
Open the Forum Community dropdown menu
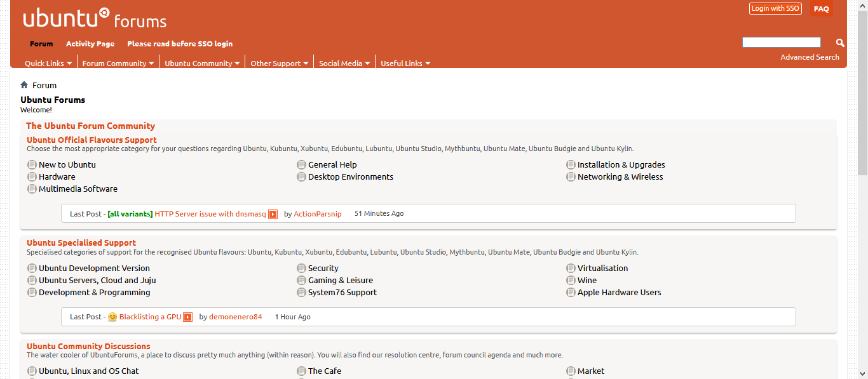pyautogui.click(x=118, y=63)
